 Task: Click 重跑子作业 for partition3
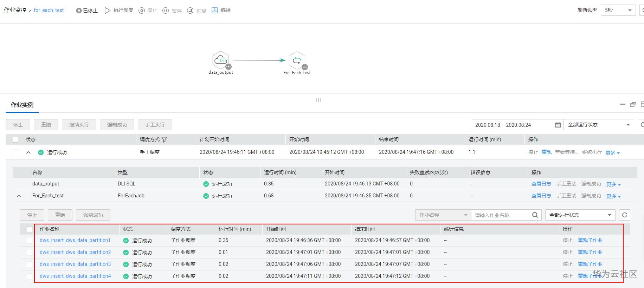click(590, 264)
